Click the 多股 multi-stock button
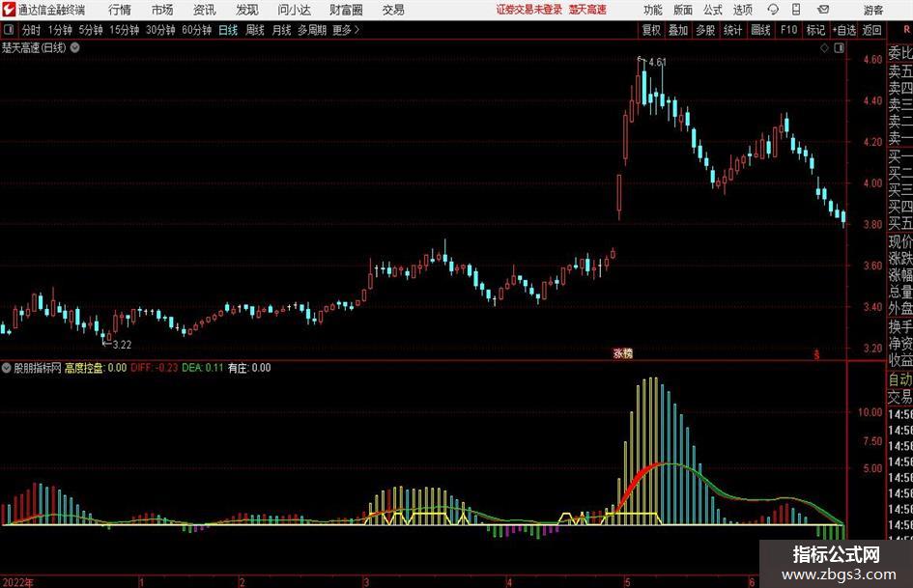913x588 pixels. click(x=705, y=30)
